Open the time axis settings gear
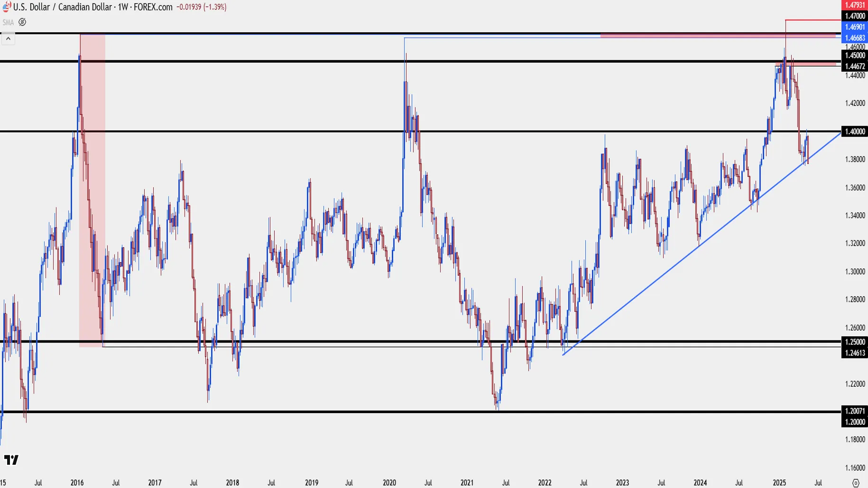The width and height of the screenshot is (868, 488). [856, 483]
